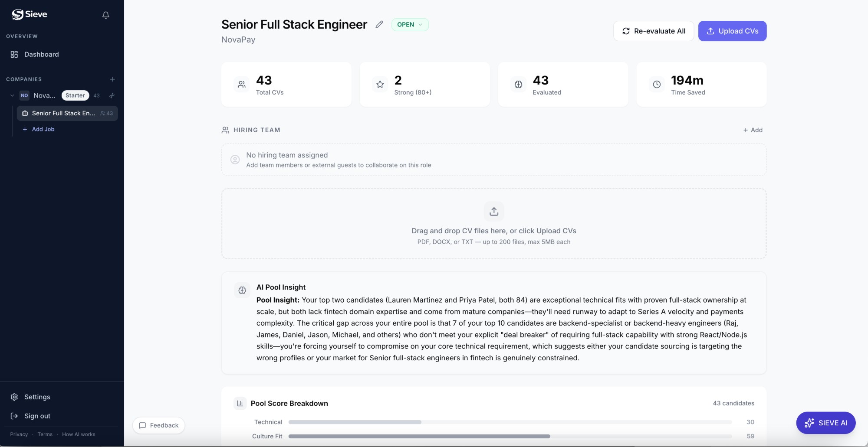
Task: Click the upload icon in drop zone
Action: tap(494, 212)
